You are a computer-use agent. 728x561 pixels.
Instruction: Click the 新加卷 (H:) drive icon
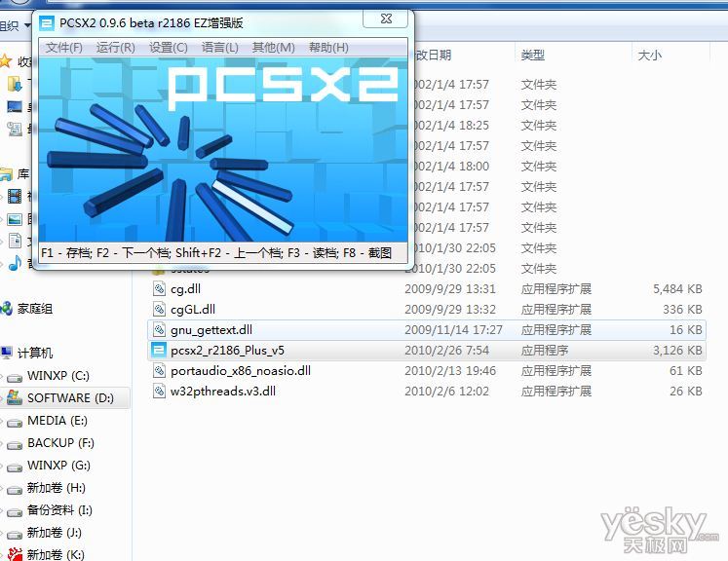pyautogui.click(x=15, y=490)
